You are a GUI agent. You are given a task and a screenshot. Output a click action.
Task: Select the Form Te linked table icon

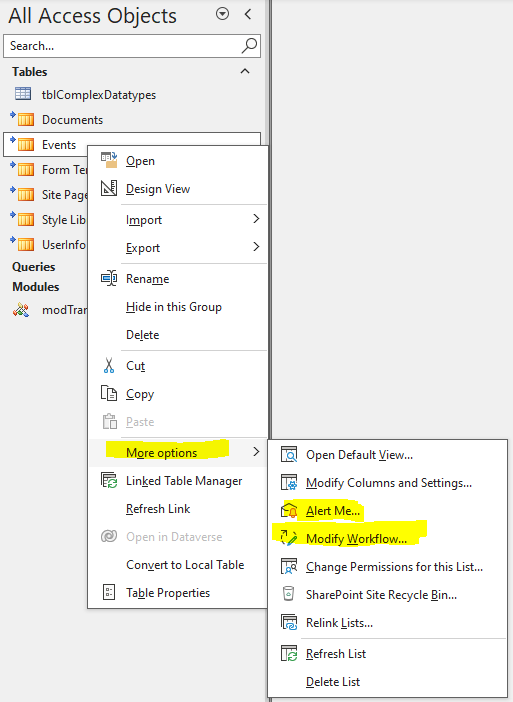click(22, 169)
